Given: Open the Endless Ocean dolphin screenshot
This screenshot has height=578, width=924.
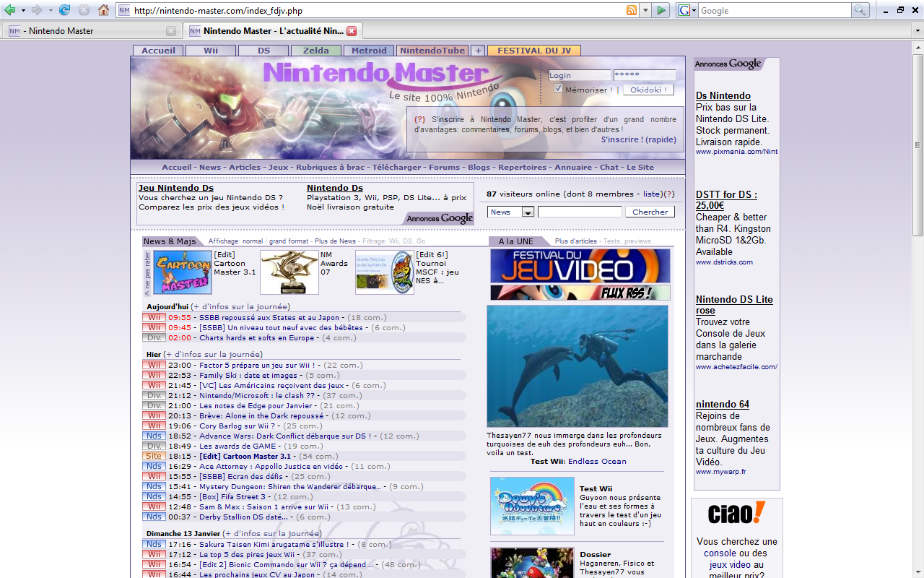Looking at the screenshot, I should (x=577, y=366).
